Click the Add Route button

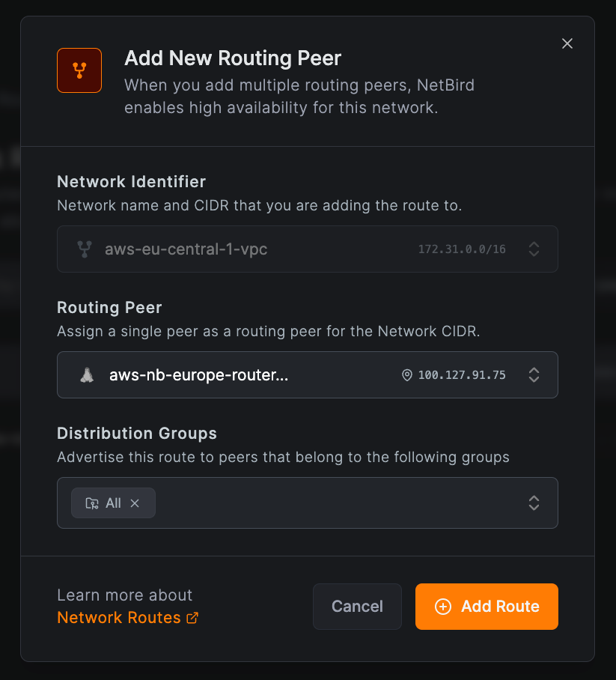point(487,607)
